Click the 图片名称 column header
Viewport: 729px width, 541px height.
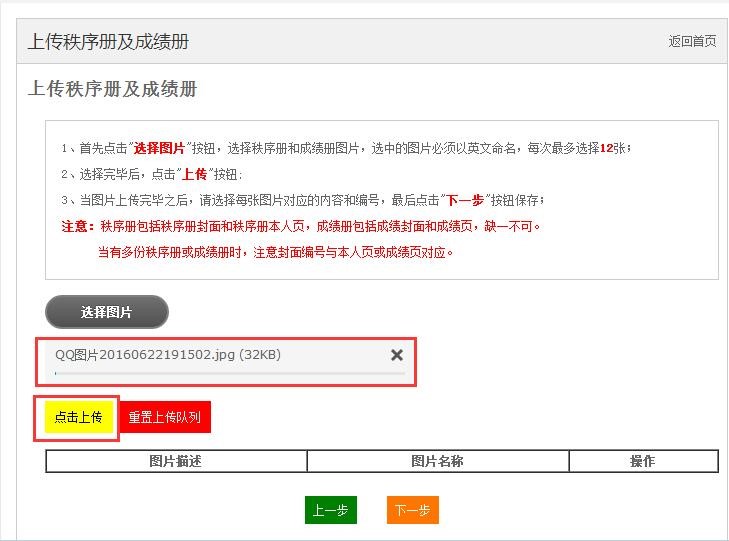coord(437,461)
